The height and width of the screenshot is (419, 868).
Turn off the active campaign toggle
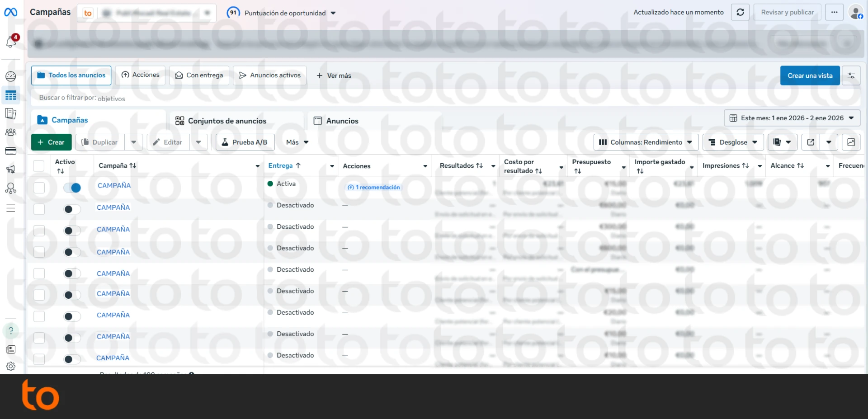(x=72, y=188)
